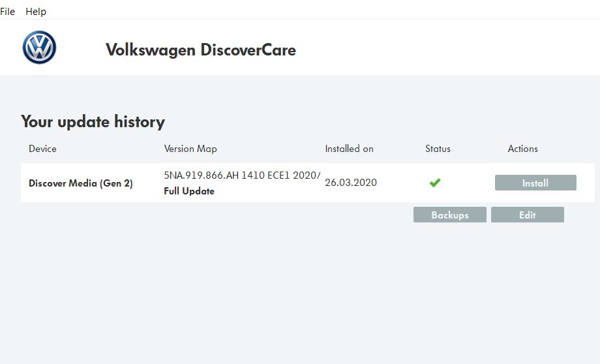Click the installed date 26.03.2020
The height and width of the screenshot is (364, 600).
[351, 183]
